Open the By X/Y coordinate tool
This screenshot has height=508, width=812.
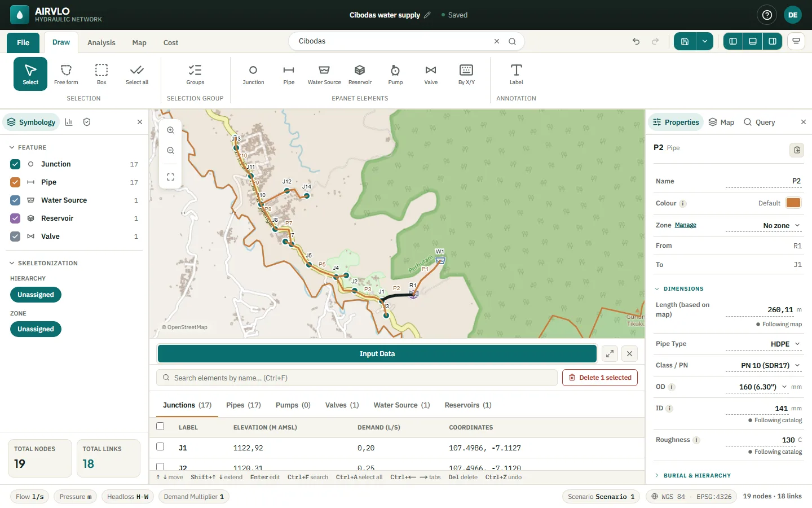(x=466, y=74)
